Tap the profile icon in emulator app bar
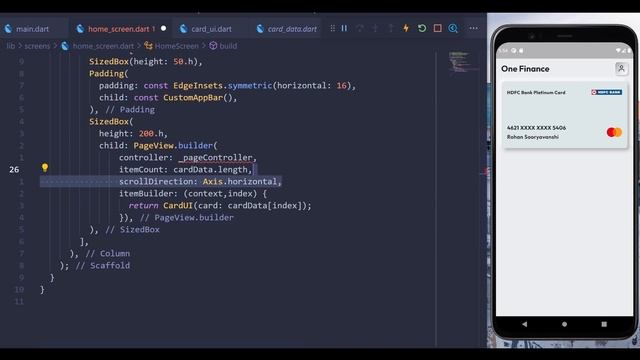 (x=621, y=68)
